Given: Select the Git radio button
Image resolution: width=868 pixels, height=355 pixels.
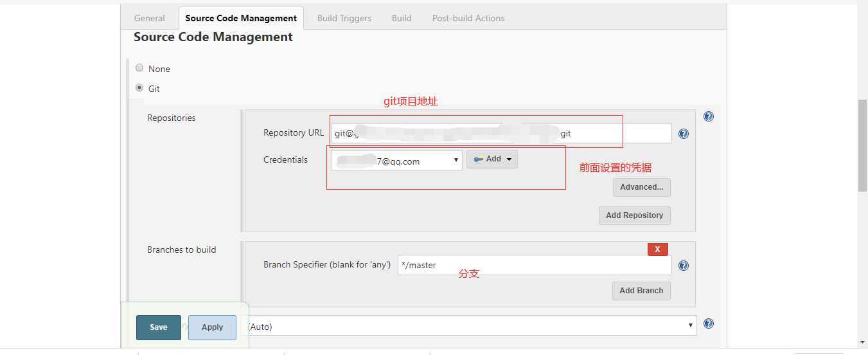Looking at the screenshot, I should coord(139,87).
